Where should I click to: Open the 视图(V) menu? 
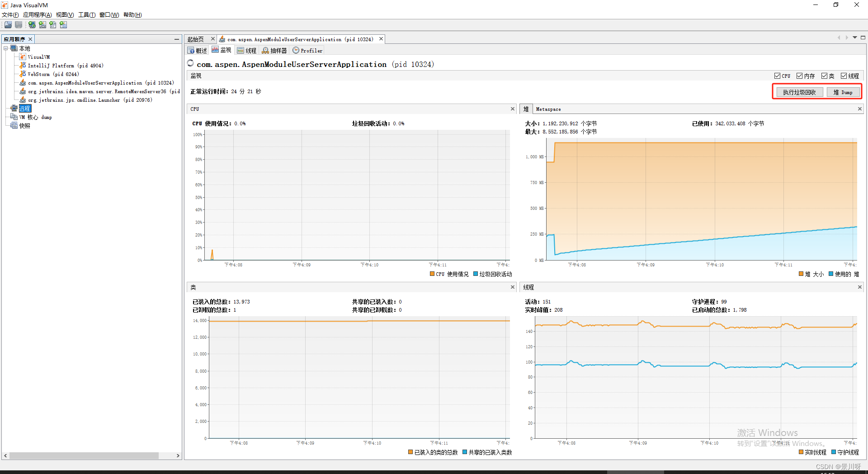tap(65, 15)
